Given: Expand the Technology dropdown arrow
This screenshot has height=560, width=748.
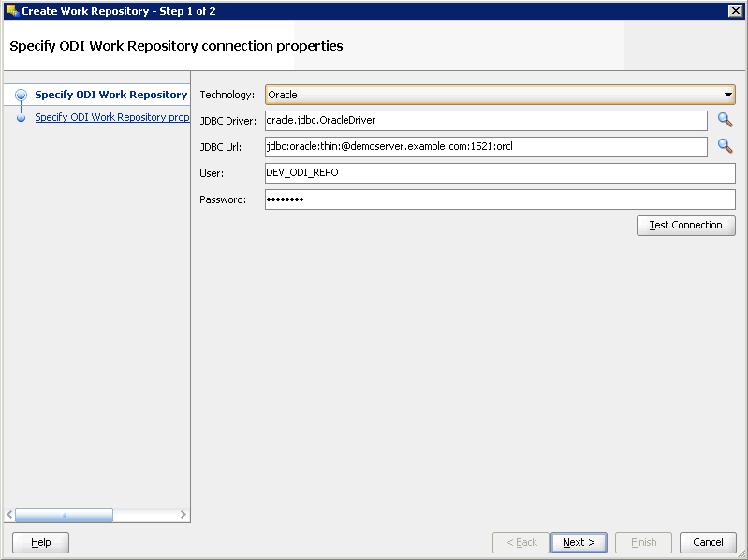Looking at the screenshot, I should [728, 95].
